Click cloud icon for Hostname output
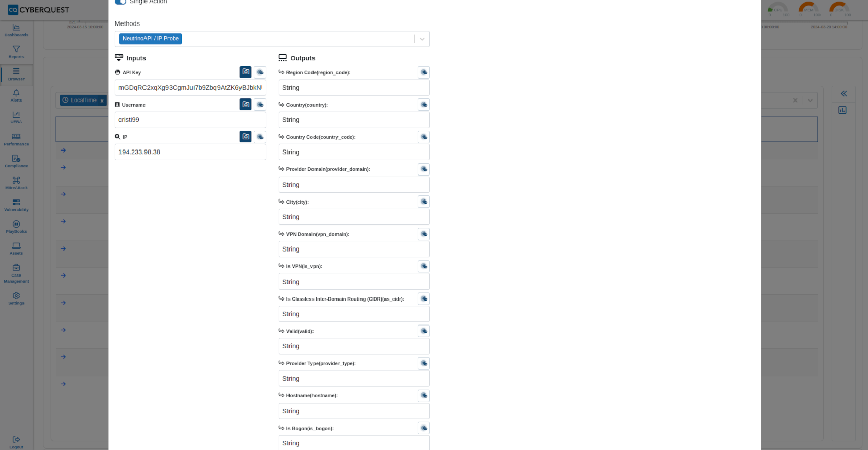 tap(424, 395)
